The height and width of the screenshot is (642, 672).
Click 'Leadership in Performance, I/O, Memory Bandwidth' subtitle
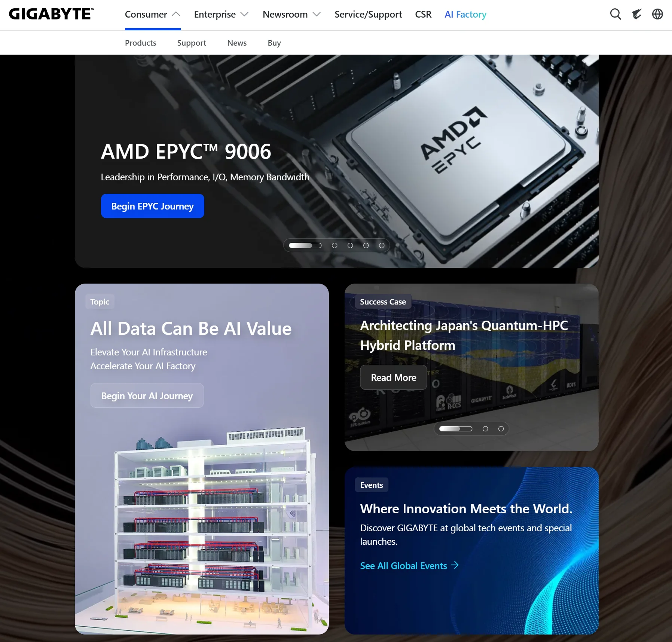[x=205, y=177]
